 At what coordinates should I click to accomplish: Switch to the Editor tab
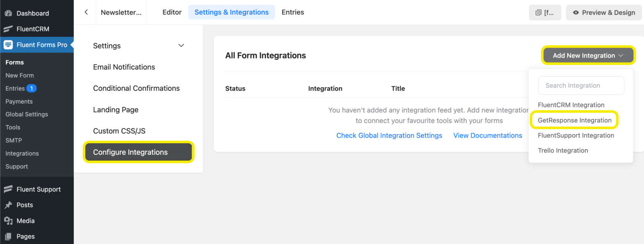172,12
